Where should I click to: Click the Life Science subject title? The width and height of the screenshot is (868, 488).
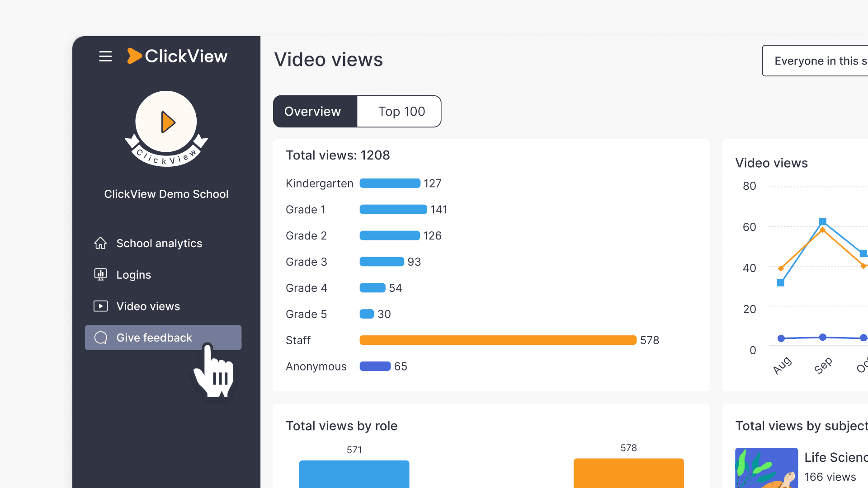(836, 457)
